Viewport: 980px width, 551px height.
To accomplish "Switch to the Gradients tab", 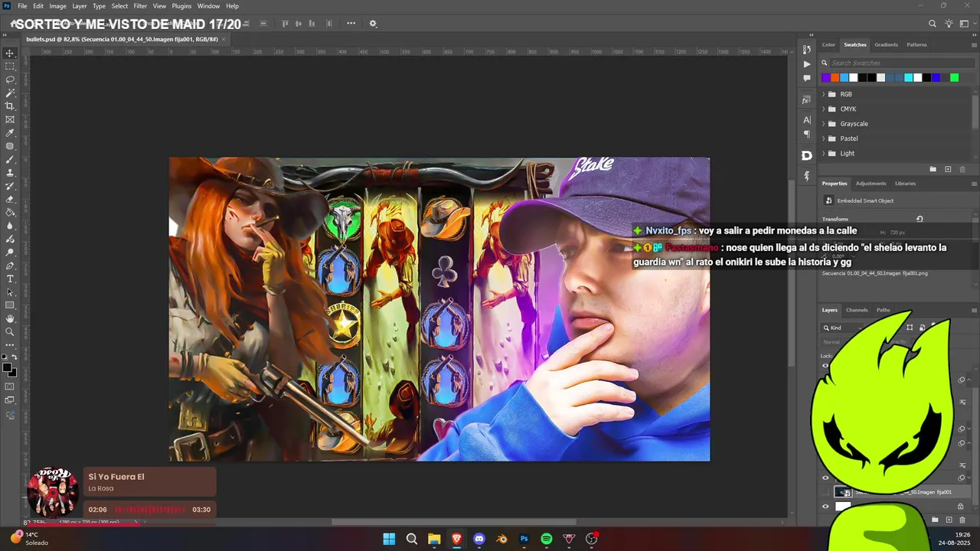I will pos(886,44).
